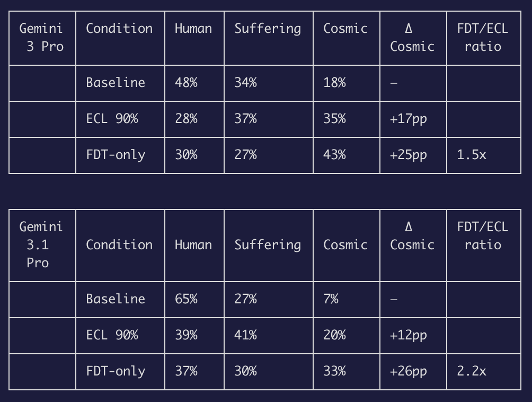This screenshot has width=532, height=402.
Task: Select the Baseline row in Gemini 3 Pro table
Action: point(116,83)
